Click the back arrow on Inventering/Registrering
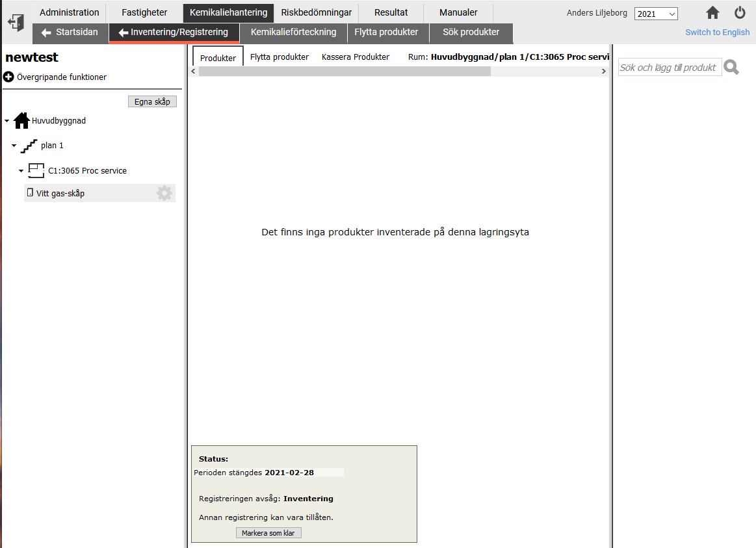The image size is (756, 548). point(123,33)
